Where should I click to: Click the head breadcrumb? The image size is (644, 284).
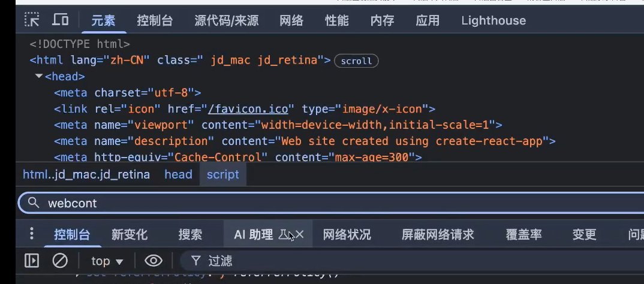(178, 175)
